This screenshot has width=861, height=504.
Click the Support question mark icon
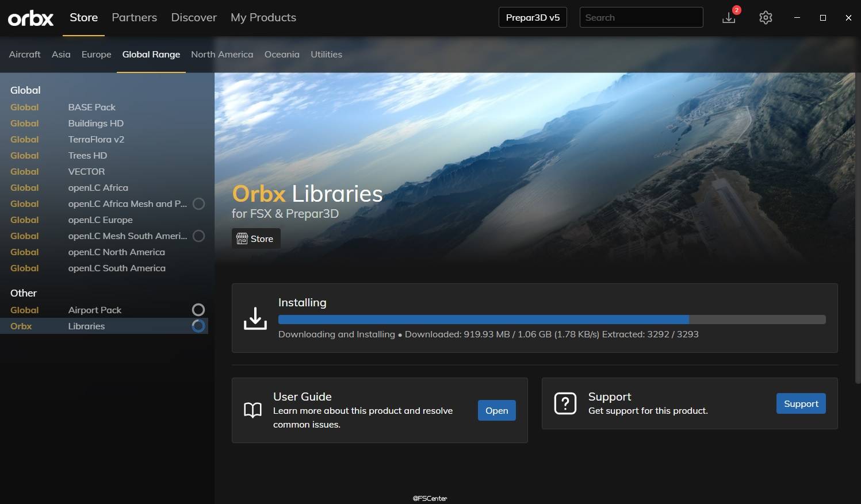pos(565,403)
